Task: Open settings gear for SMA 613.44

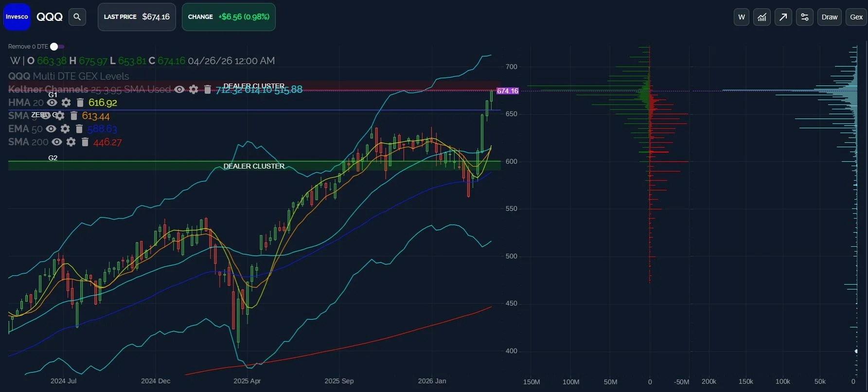Action: 60,116
